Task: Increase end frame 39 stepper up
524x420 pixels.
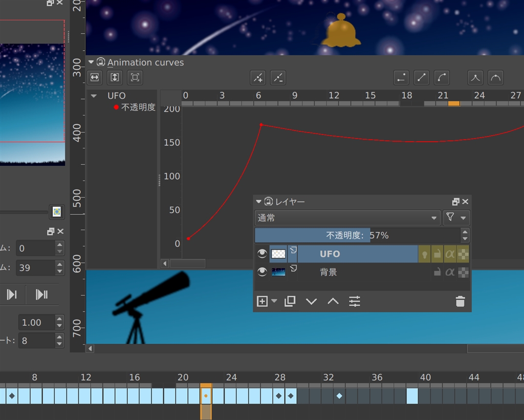Action: pyautogui.click(x=59, y=264)
